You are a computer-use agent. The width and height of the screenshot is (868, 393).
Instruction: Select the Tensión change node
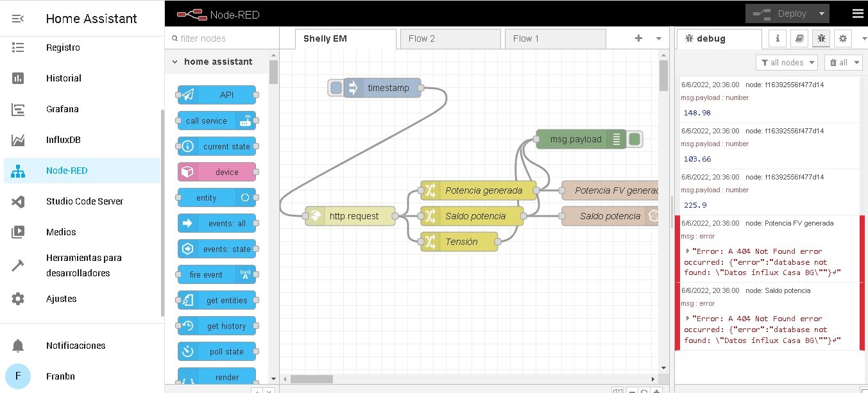click(459, 242)
